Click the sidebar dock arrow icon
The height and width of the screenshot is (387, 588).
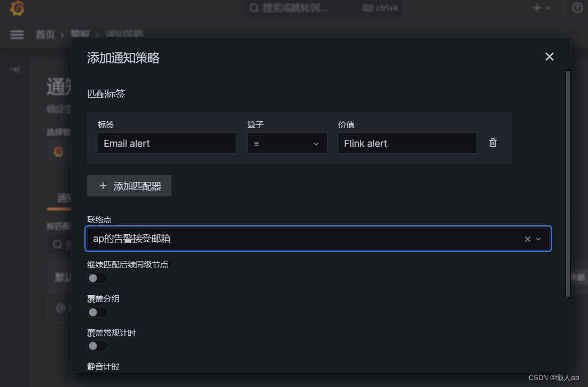14,69
